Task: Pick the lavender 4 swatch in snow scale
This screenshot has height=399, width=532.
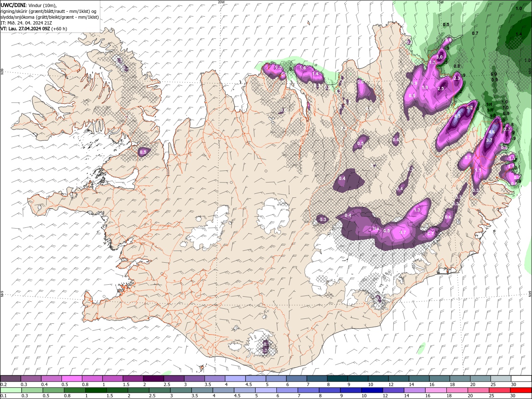Action: 235,378
